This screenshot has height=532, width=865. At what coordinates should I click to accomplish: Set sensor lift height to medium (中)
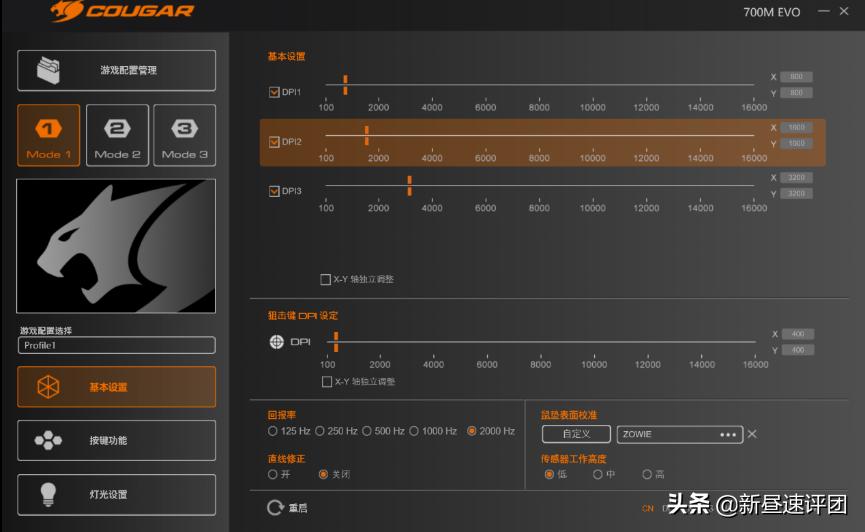coord(597,474)
